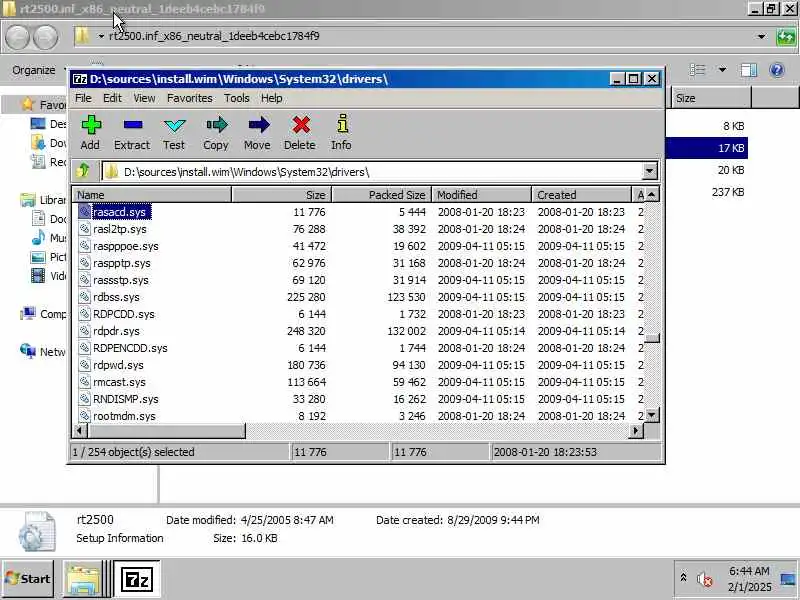This screenshot has width=800, height=600.
Task: Select file RNDISMP.sys
Action: pyautogui.click(x=126, y=399)
